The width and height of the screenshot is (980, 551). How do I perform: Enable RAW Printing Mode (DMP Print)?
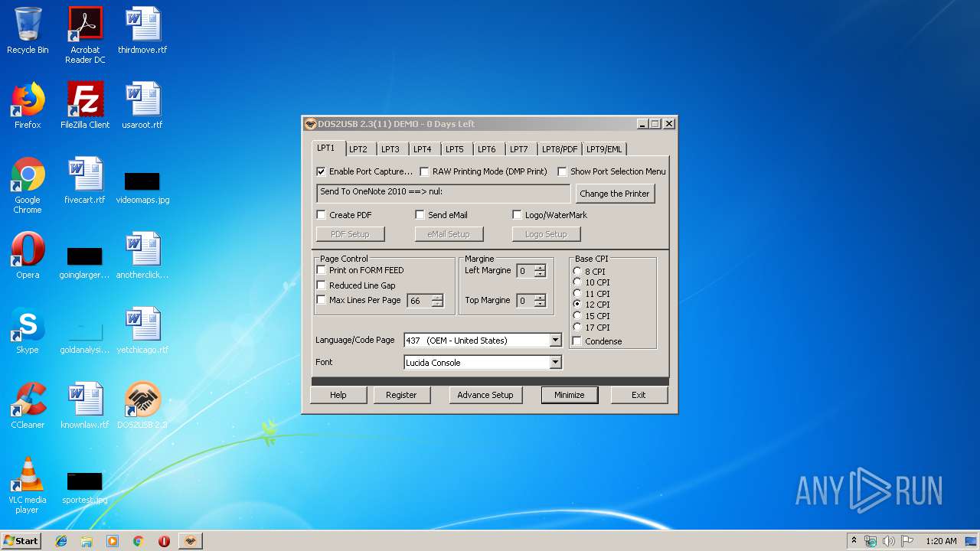(x=424, y=171)
